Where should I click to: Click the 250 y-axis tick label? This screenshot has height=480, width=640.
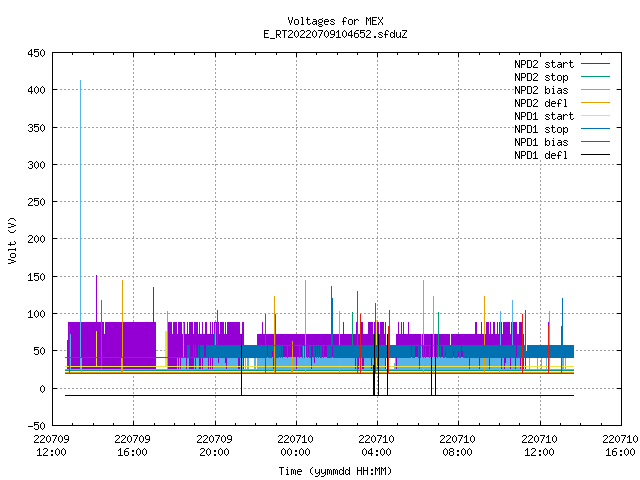click(36, 202)
